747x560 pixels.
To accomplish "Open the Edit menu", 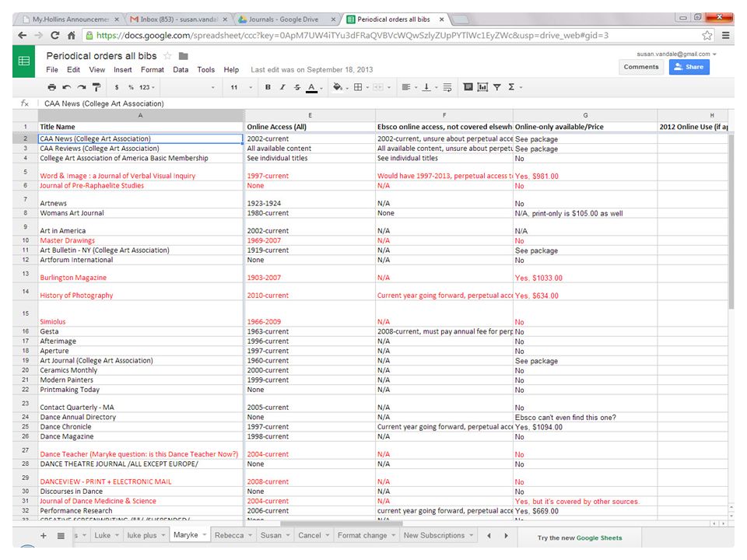I will coord(73,69).
